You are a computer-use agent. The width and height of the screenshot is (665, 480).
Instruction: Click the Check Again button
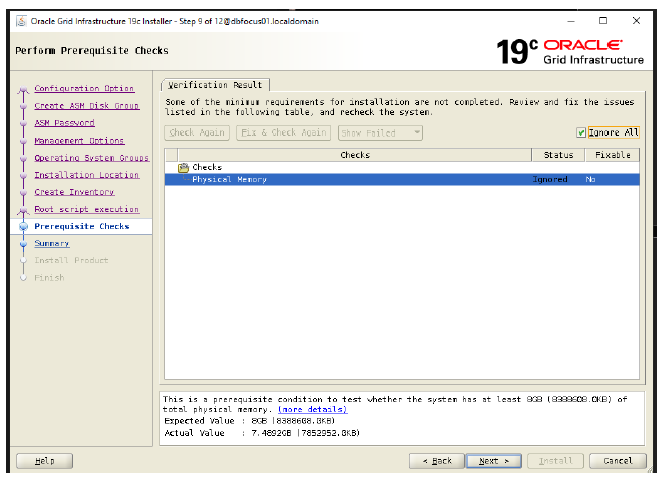[x=197, y=133]
